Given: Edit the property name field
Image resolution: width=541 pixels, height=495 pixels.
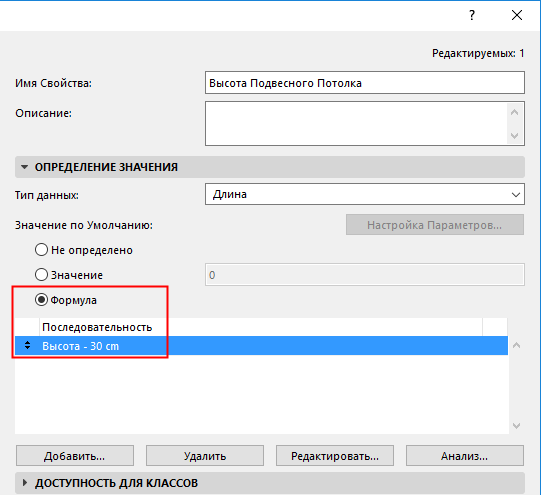Looking at the screenshot, I should [365, 83].
